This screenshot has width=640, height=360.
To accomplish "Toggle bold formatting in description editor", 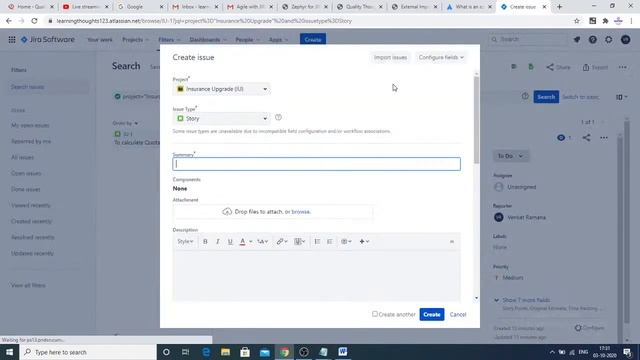I will click(x=205, y=242).
